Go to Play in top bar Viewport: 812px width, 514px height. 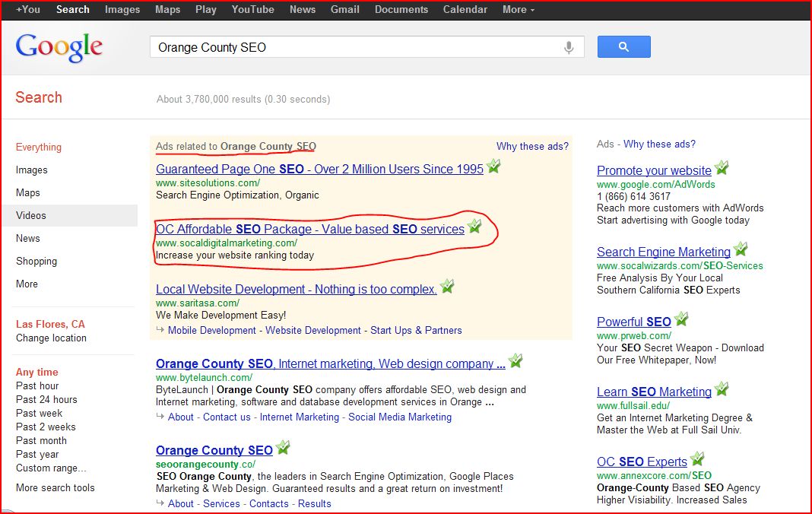pyautogui.click(x=205, y=9)
